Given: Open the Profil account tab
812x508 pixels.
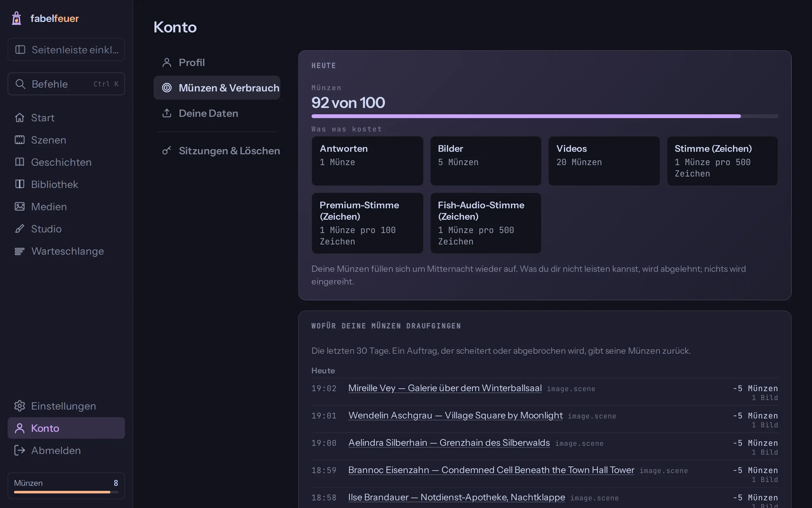Looking at the screenshot, I should [217, 63].
